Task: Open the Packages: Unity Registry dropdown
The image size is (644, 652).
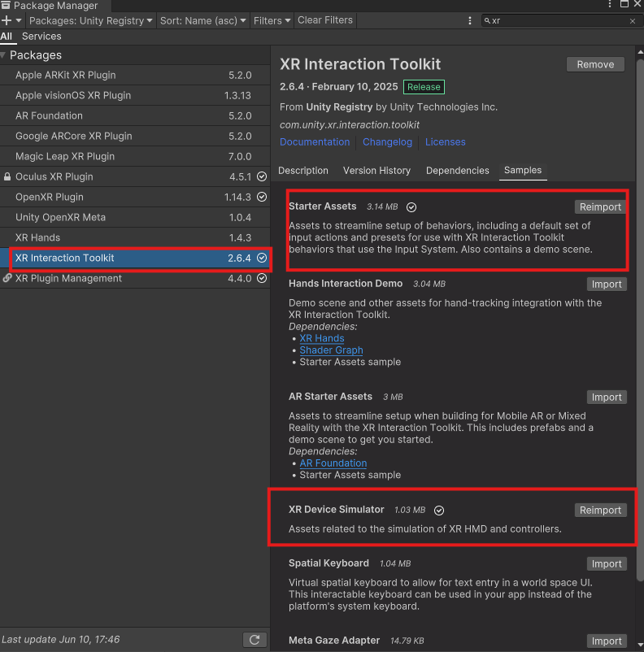Action: coord(91,20)
